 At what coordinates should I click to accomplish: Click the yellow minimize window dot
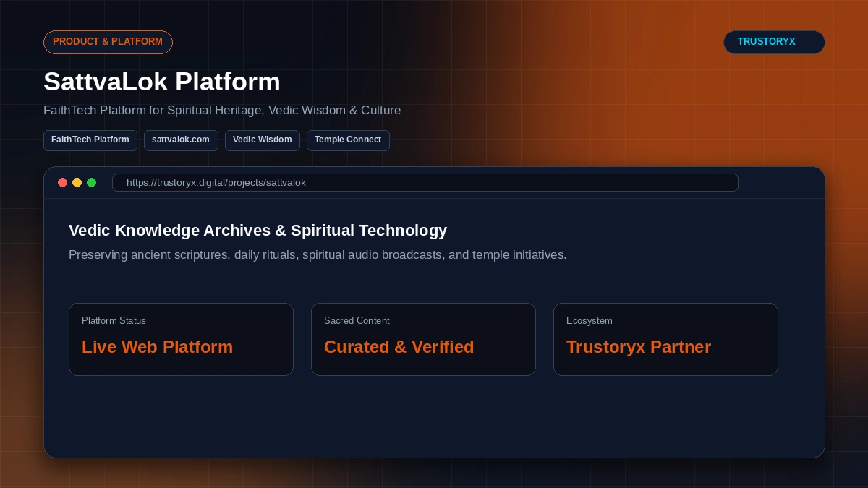tap(77, 183)
